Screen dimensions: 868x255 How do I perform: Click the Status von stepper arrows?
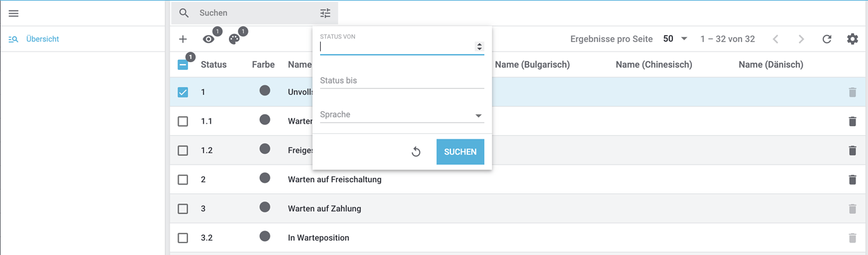tap(479, 46)
